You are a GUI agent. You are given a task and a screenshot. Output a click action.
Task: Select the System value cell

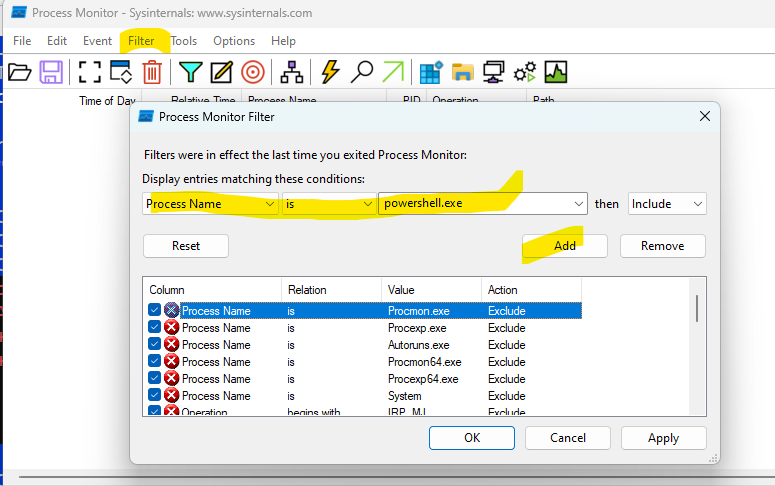405,396
